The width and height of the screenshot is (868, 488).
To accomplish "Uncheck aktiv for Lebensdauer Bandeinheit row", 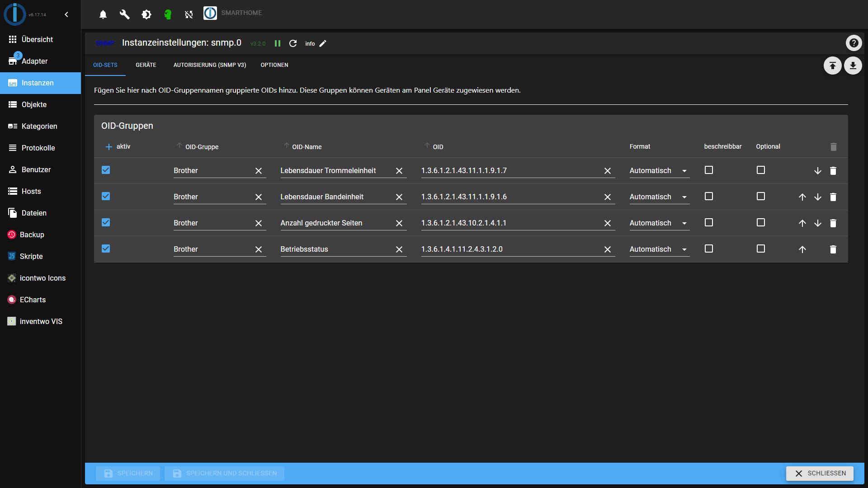I will coord(106,196).
